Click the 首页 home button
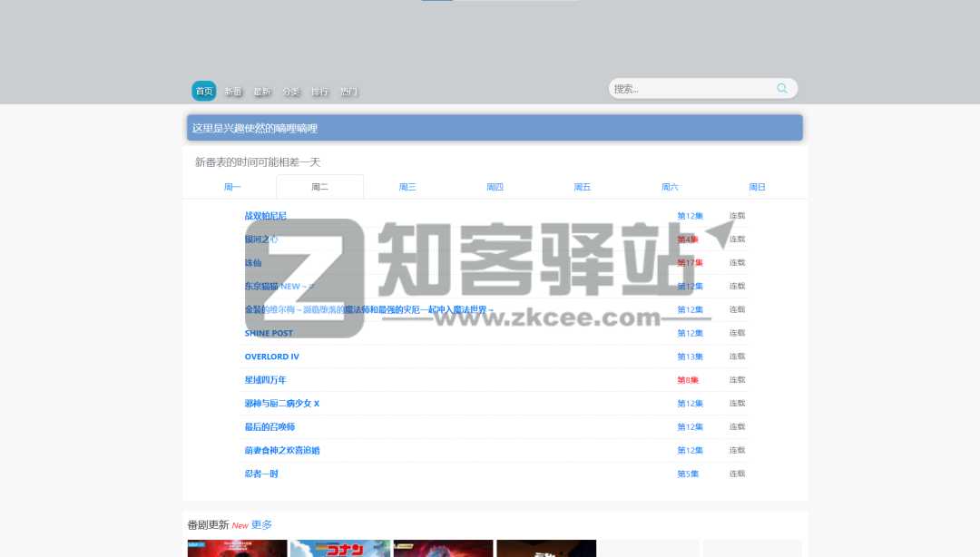980x557 pixels. pyautogui.click(x=203, y=91)
